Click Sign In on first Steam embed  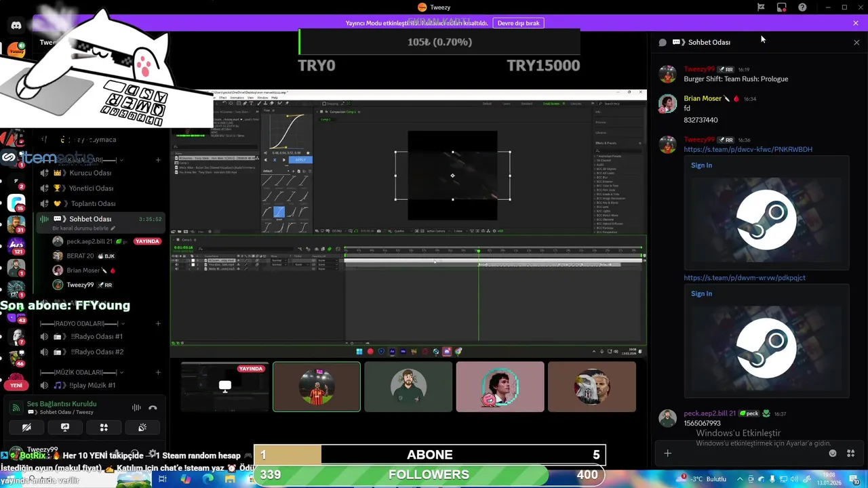[701, 165]
